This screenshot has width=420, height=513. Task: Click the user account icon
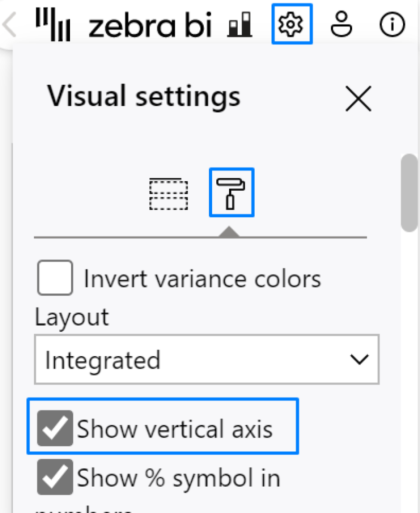point(342,23)
